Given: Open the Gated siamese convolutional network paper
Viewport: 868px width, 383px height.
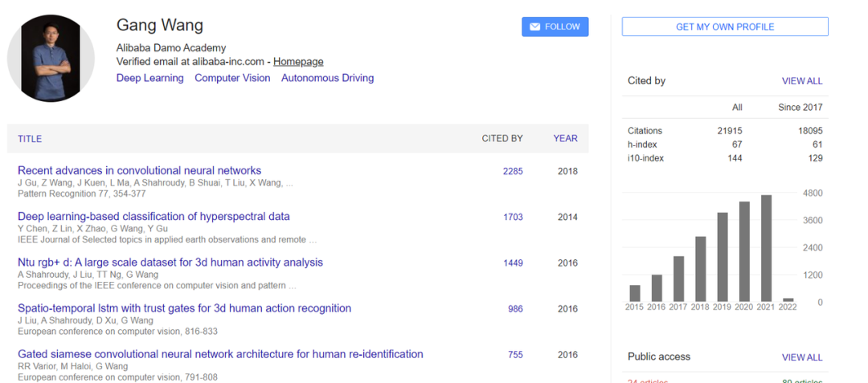Looking at the screenshot, I should [220, 354].
